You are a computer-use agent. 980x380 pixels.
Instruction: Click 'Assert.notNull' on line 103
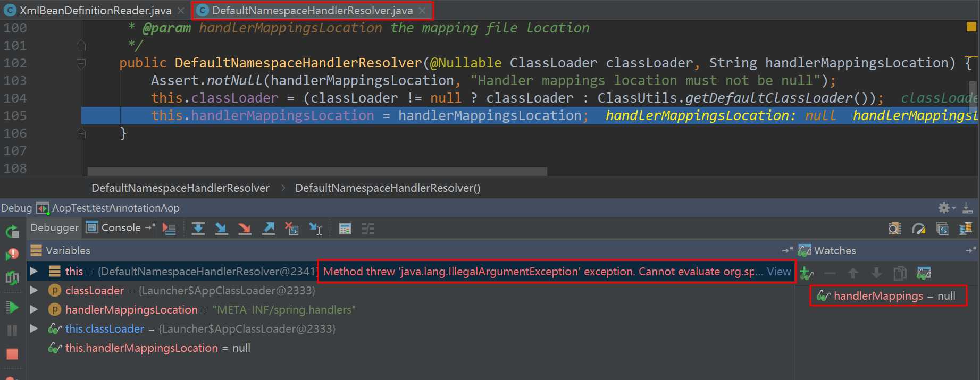coord(207,81)
